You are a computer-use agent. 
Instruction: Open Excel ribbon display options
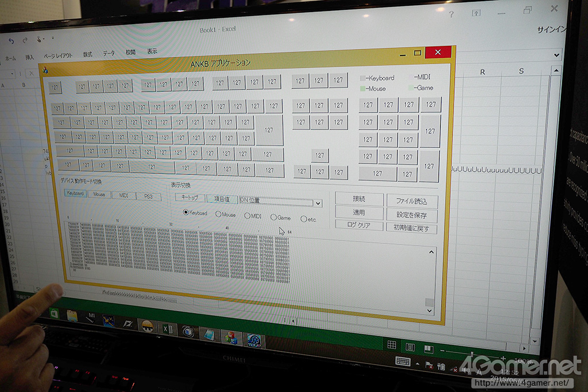pyautogui.click(x=476, y=13)
